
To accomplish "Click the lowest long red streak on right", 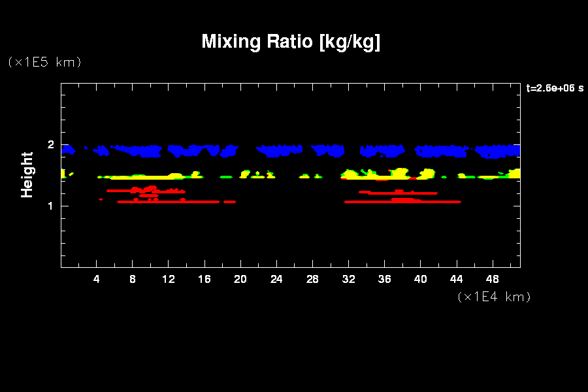I will (402, 202).
